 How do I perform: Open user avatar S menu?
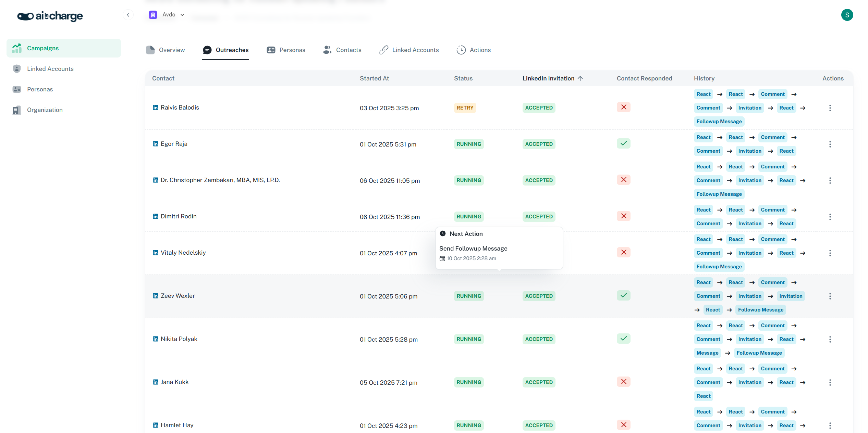(847, 15)
